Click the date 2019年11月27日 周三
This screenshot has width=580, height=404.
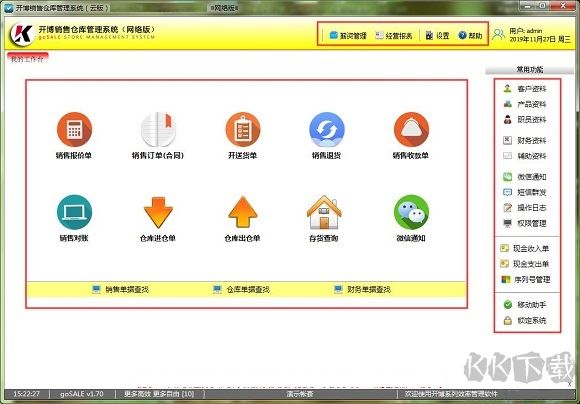click(540, 39)
